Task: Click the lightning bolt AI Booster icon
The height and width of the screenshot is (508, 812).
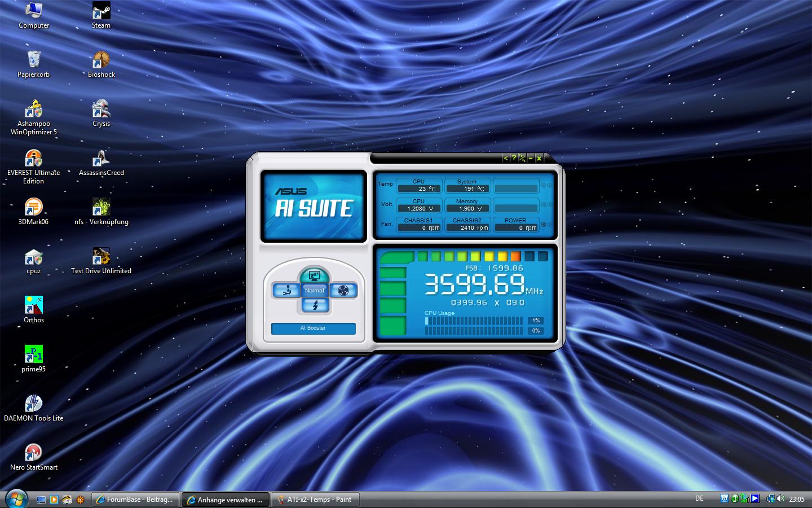Action: coord(315,305)
